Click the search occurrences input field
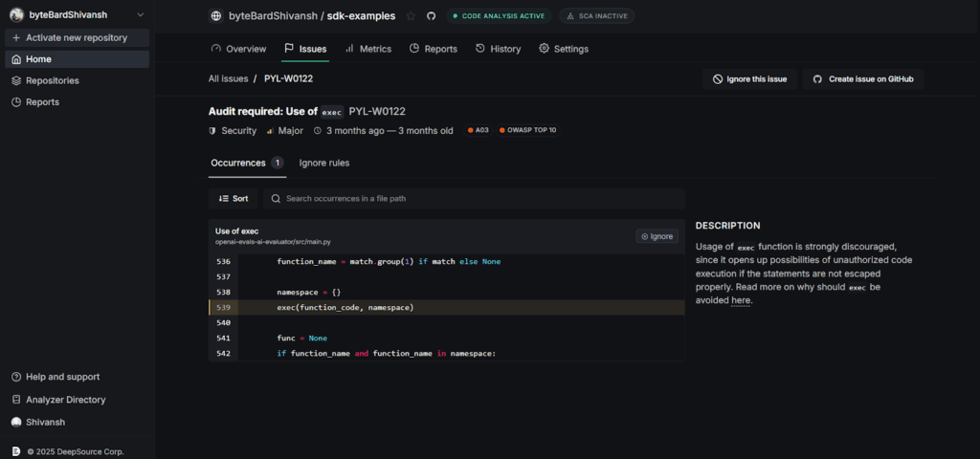The width and height of the screenshot is (980, 459). tap(474, 199)
